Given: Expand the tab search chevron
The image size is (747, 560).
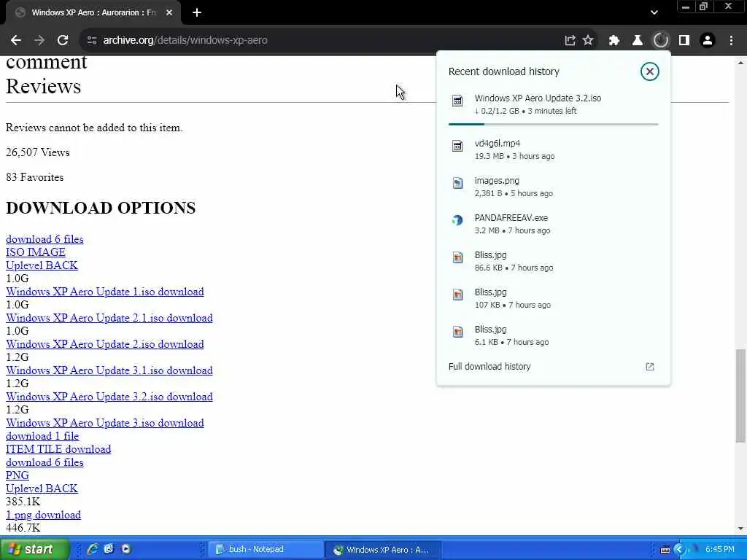Looking at the screenshot, I should click(654, 13).
